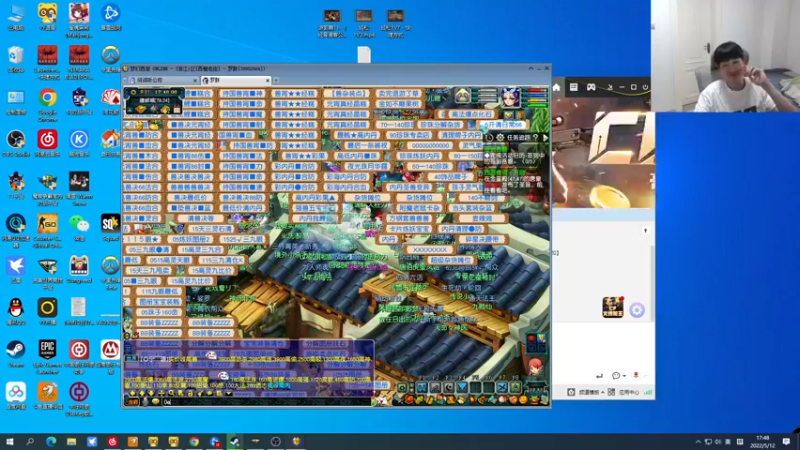Open the Epic Games Launcher shortcut

click(47, 349)
